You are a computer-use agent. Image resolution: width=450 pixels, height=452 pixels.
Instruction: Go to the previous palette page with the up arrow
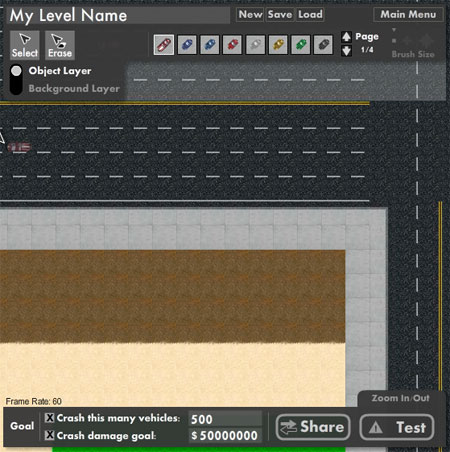click(346, 37)
